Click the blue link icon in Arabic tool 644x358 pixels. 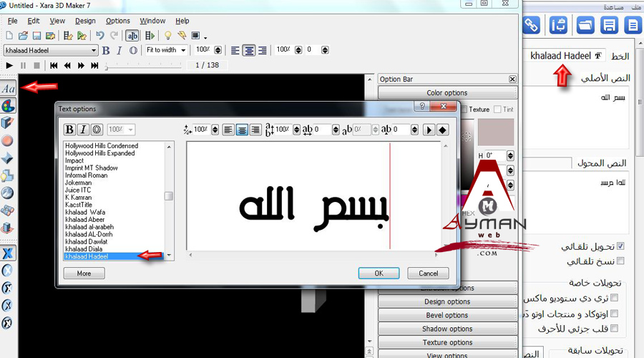[x=531, y=26]
